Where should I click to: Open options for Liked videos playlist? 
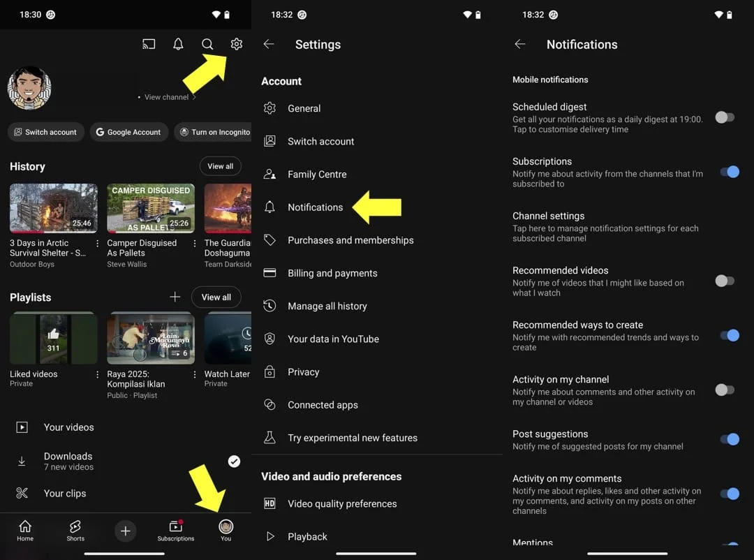[98, 374]
